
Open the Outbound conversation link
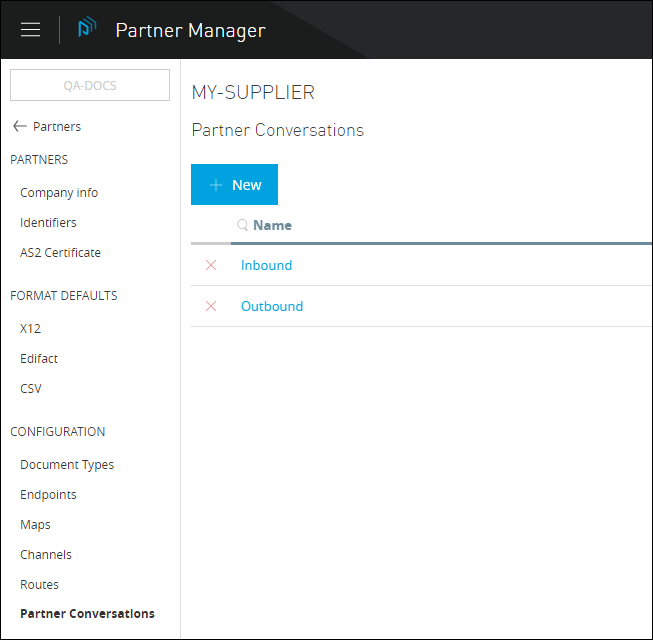[x=271, y=306]
